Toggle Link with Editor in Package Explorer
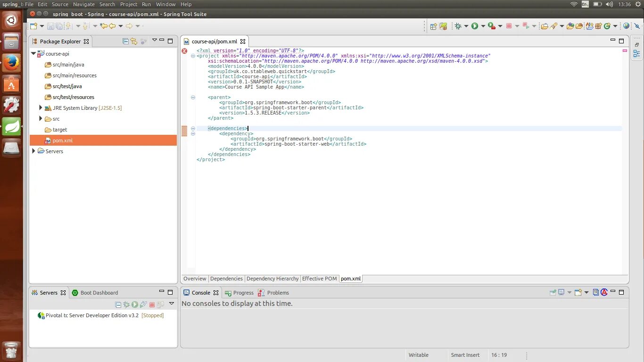 (134, 41)
